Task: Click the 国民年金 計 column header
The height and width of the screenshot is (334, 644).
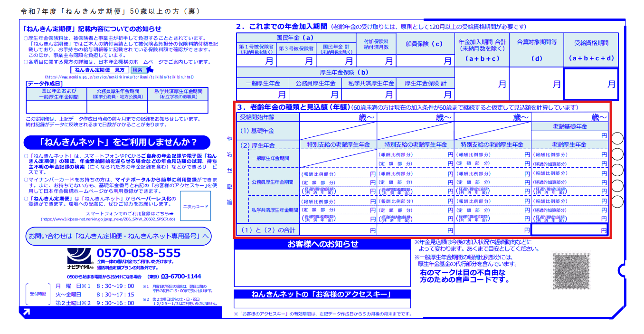Action: coord(335,49)
